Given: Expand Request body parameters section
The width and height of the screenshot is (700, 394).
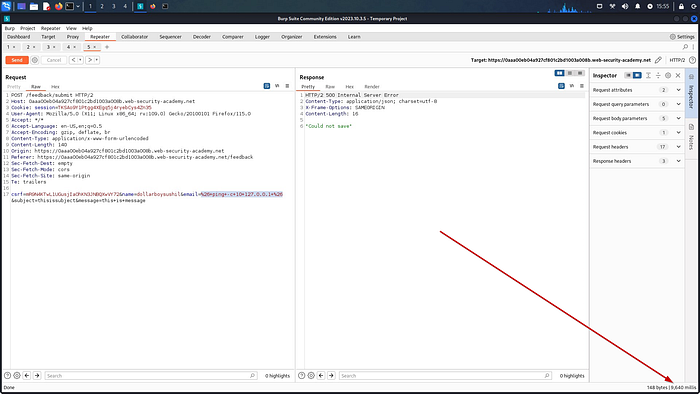Looking at the screenshot, I should tap(679, 118).
